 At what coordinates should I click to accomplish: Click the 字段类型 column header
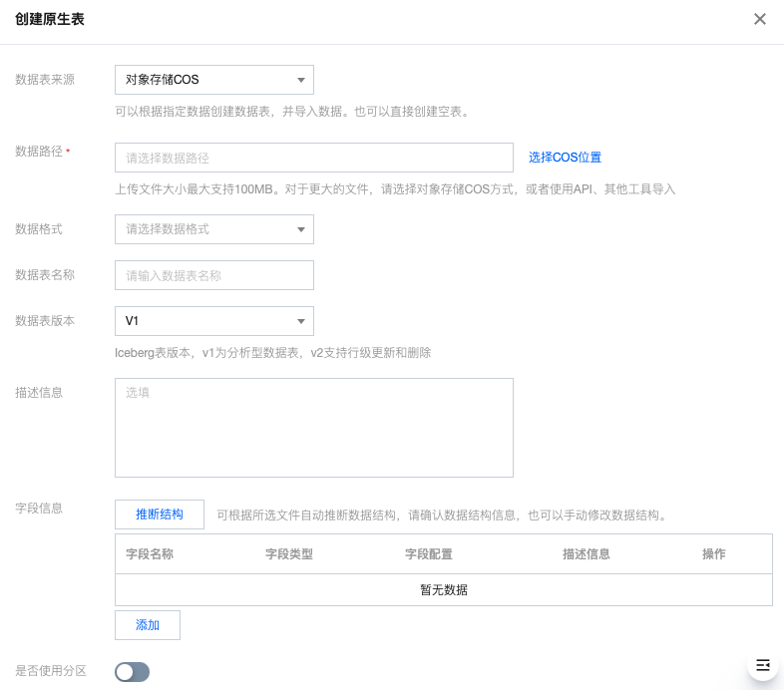pyautogui.click(x=289, y=554)
